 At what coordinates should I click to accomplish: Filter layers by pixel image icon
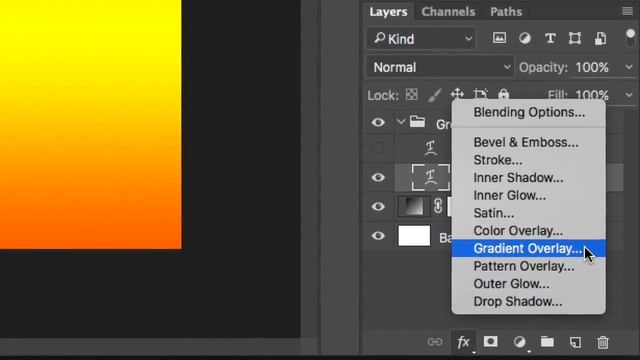499,38
